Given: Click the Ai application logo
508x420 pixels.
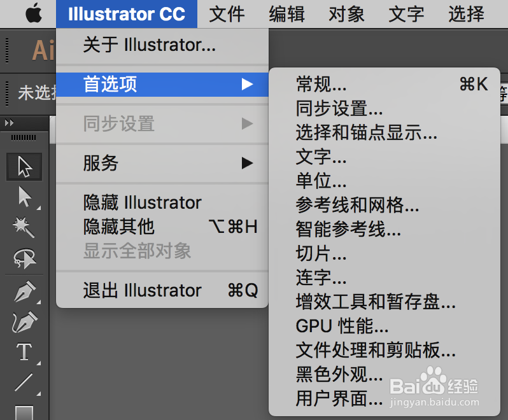Looking at the screenshot, I should (43, 50).
